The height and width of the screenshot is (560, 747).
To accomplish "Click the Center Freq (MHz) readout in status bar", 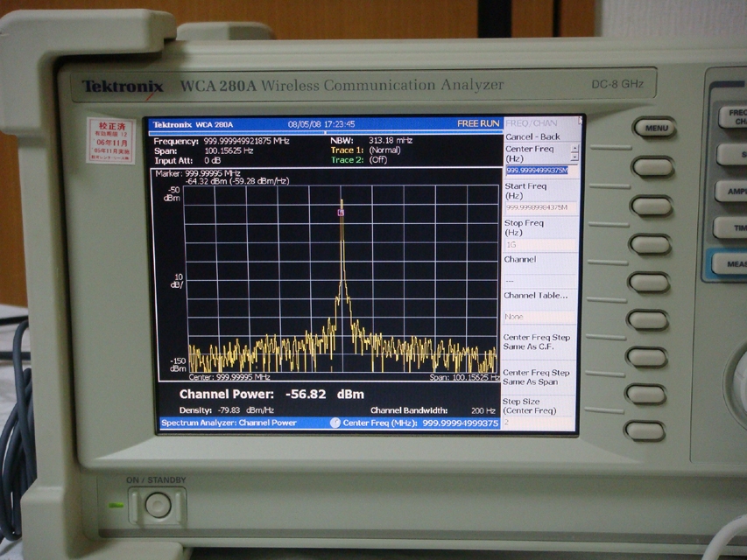I will [x=420, y=423].
